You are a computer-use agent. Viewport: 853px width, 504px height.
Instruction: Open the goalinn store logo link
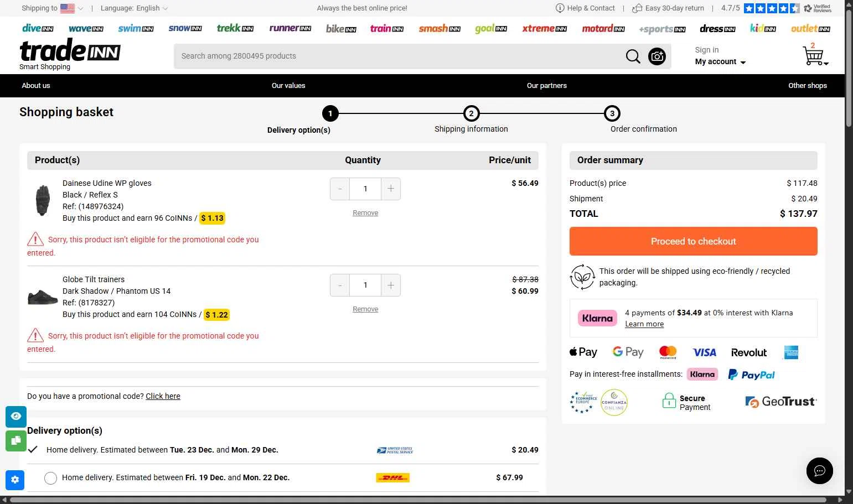[491, 28]
